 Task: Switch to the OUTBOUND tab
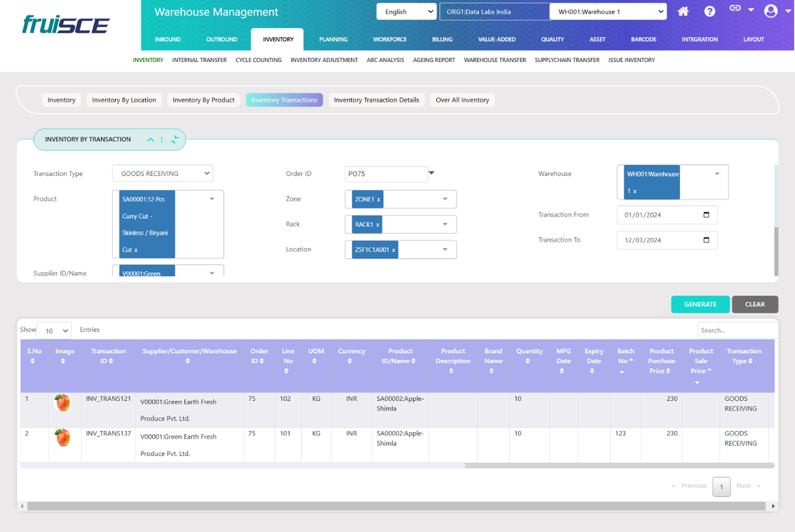222,39
